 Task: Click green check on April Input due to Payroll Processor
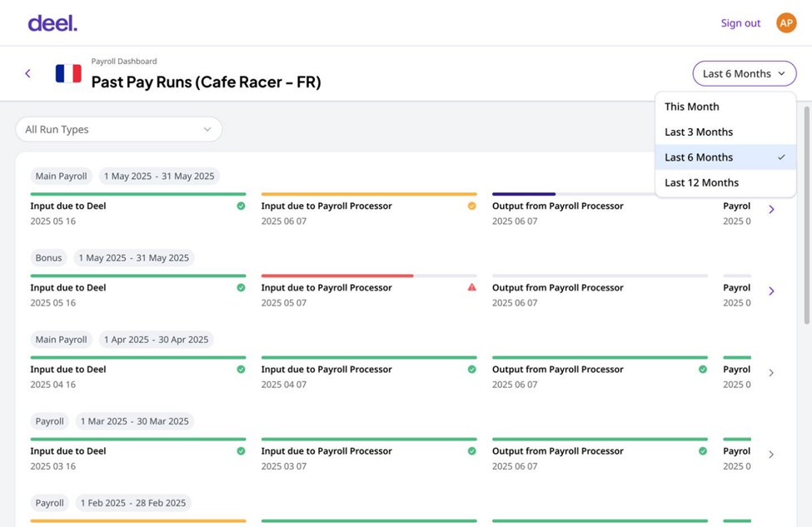pos(471,370)
